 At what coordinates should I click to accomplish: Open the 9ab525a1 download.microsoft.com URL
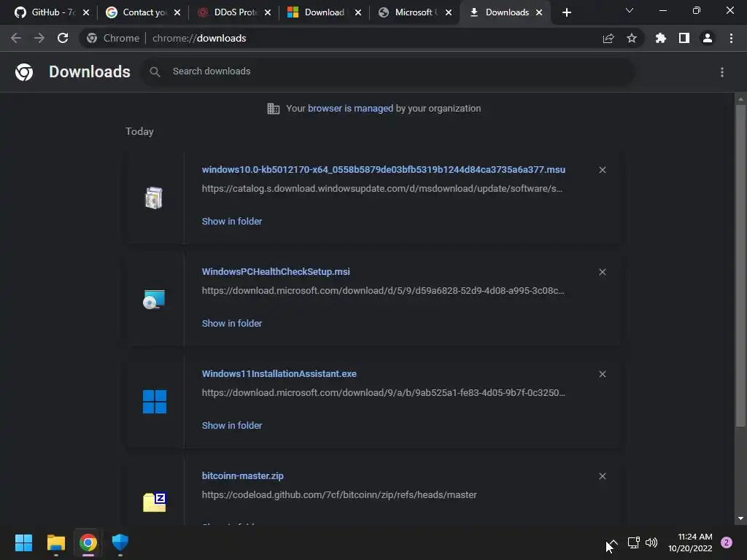(384, 393)
